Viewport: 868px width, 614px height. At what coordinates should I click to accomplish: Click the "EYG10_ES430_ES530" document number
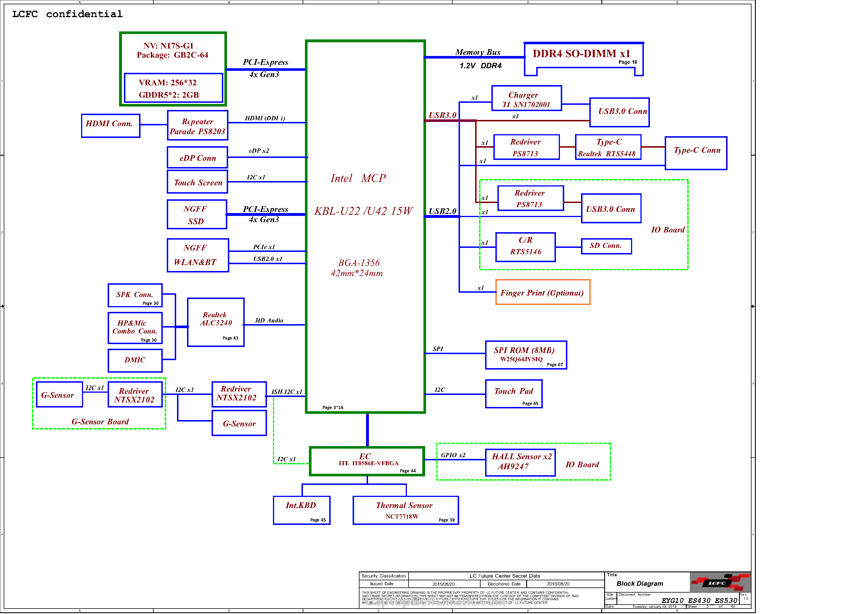(x=699, y=600)
